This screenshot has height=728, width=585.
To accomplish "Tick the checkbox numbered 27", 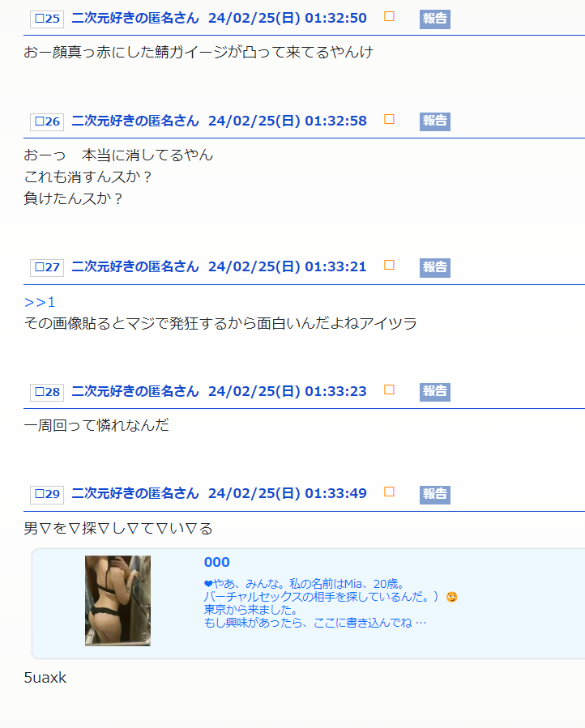I will click(x=47, y=268).
